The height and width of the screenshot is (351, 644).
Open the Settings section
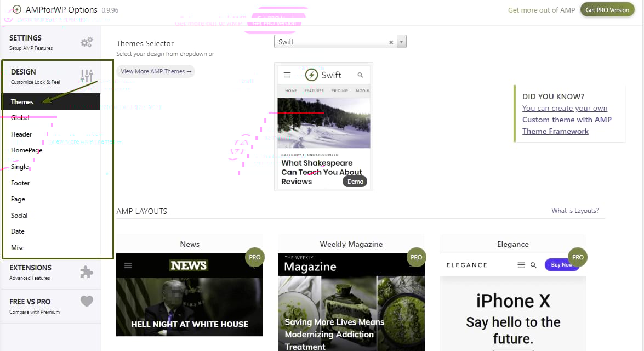pyautogui.click(x=51, y=42)
